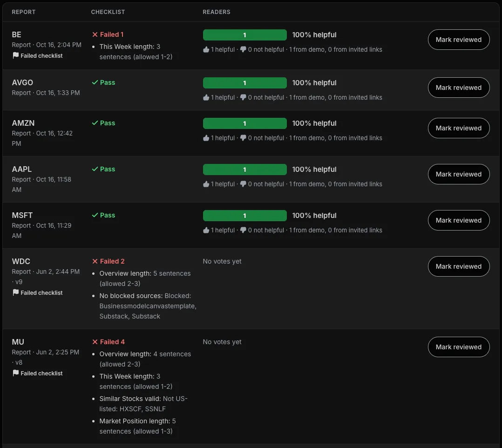Open the AAPL report title
Viewport: 502px width, 448px height.
point(22,169)
